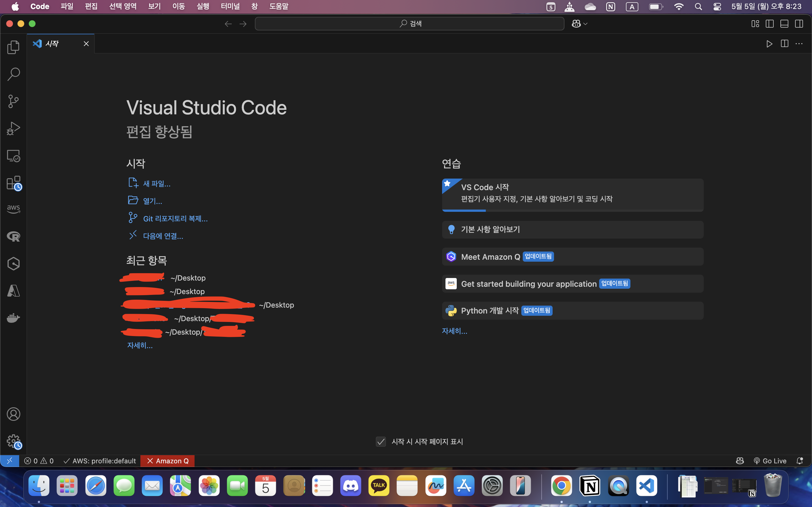Open the Source Control view
The width and height of the screenshot is (812, 507).
(14, 101)
